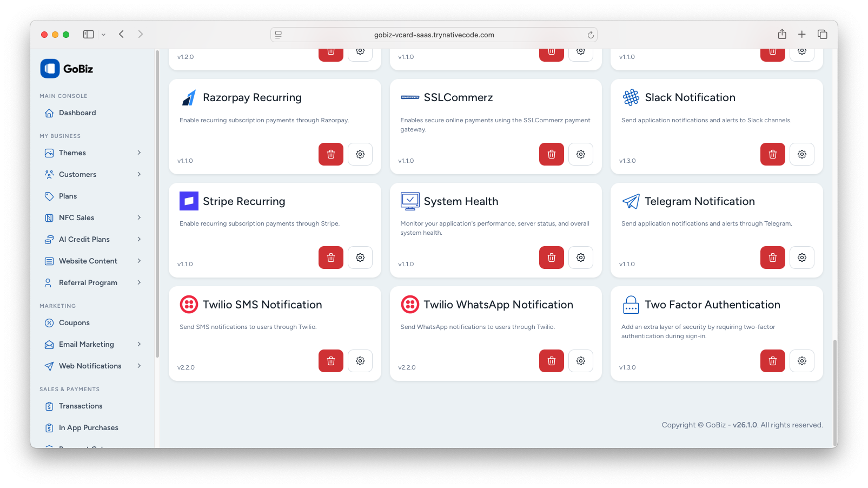Click the Twilio SMS logo icon
Viewport: 868px width, 488px height.
189,305
